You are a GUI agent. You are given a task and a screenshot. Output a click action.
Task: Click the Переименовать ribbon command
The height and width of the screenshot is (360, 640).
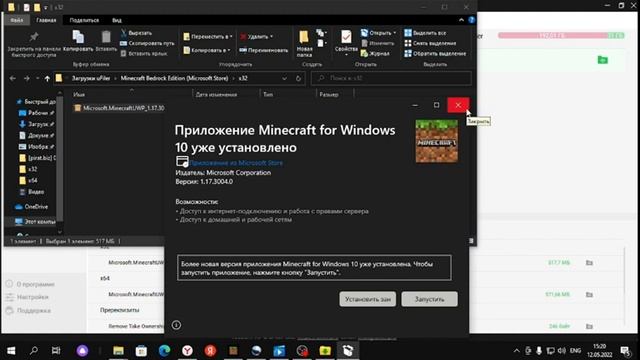point(264,50)
